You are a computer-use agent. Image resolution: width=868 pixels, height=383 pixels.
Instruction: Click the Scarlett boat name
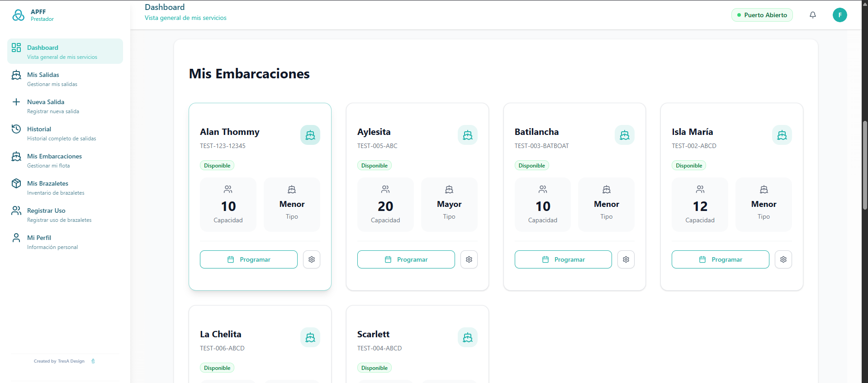tap(373, 334)
